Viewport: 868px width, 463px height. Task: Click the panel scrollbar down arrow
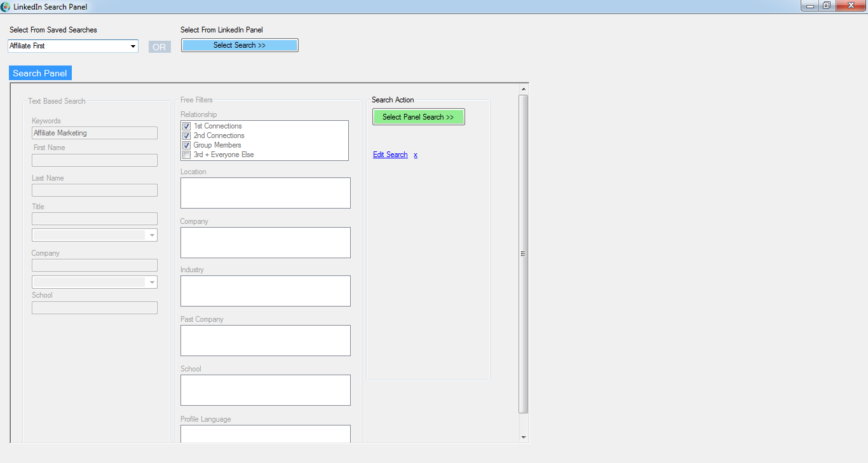tap(524, 438)
